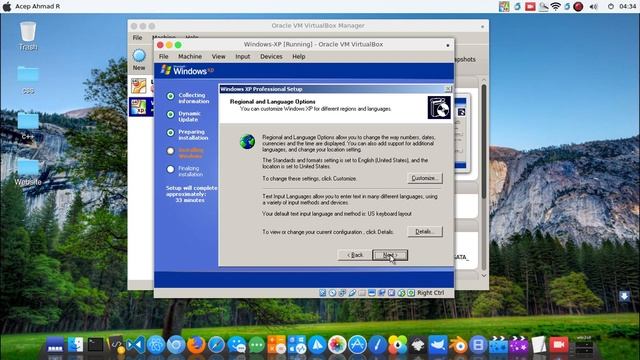Click the Next button in XP Setup
The width and height of the screenshot is (640, 360).
coord(390,255)
